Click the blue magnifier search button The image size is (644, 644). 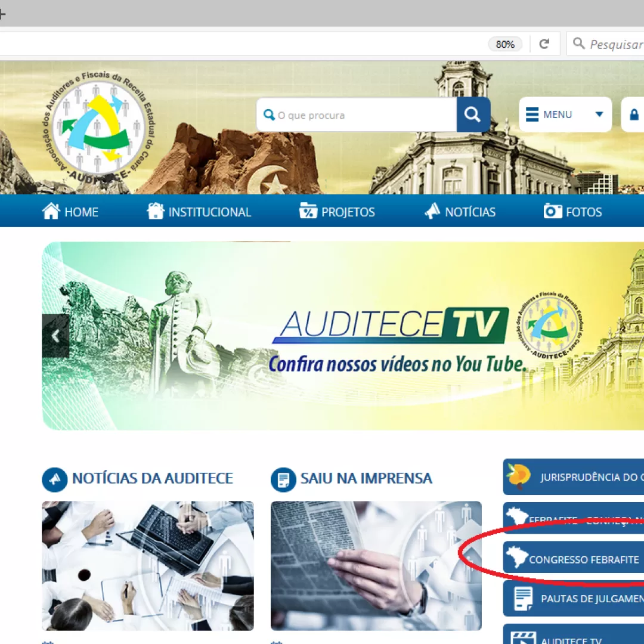click(x=473, y=114)
